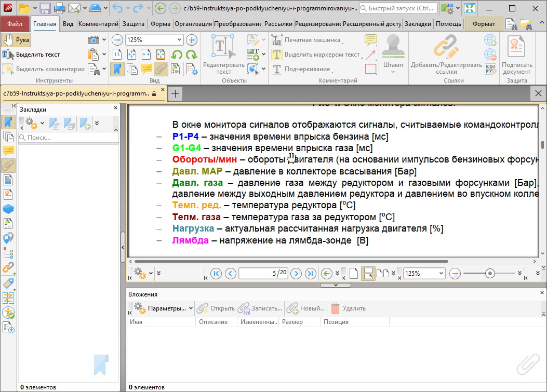Go to the last page using navigation bar
Viewport: 547px width, 392px height.
[310, 273]
